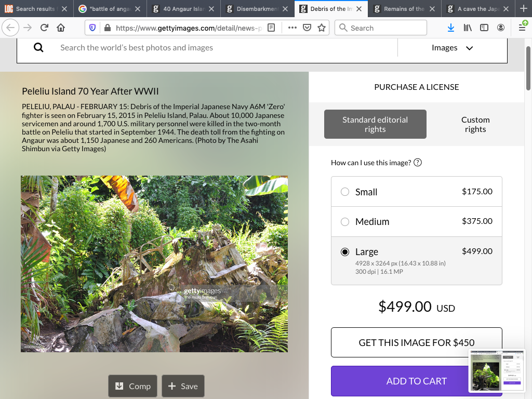Open the Firefox downloads panel
Viewport: 532px width, 399px height.
(450, 28)
